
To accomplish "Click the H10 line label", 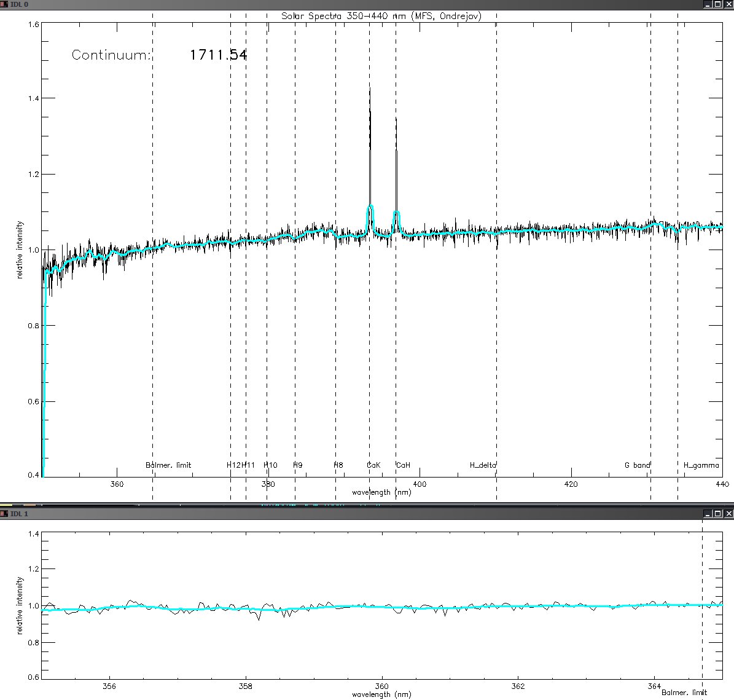I will coord(271,465).
